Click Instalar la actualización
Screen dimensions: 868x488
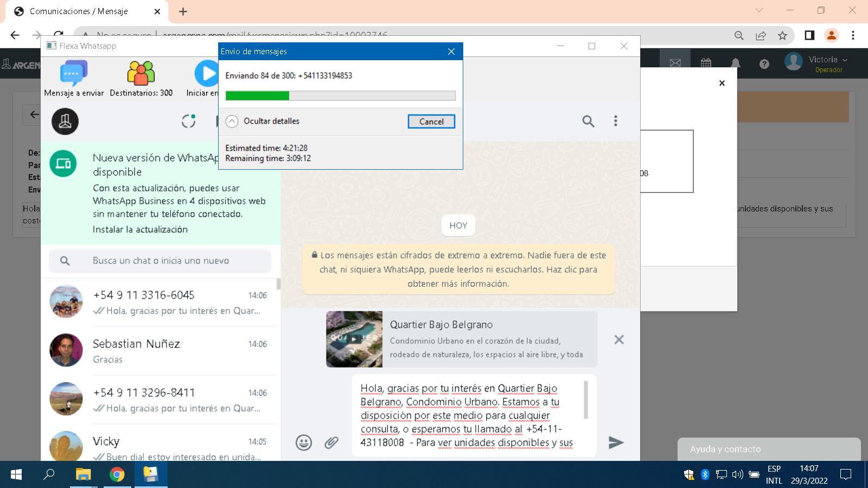[140, 229]
